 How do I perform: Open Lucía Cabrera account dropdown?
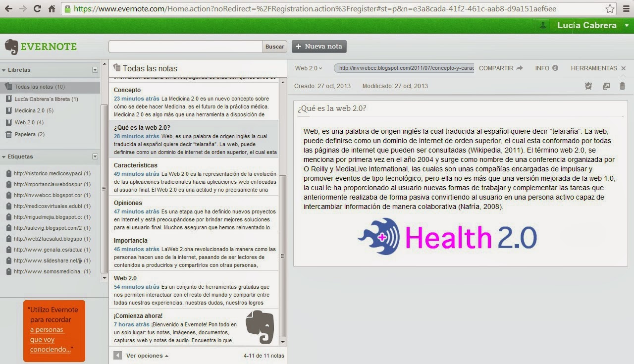626,25
